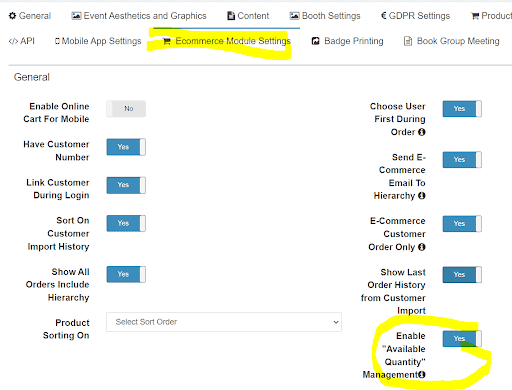Click info icon beside E-Commerce Customer Order Only

(422, 247)
